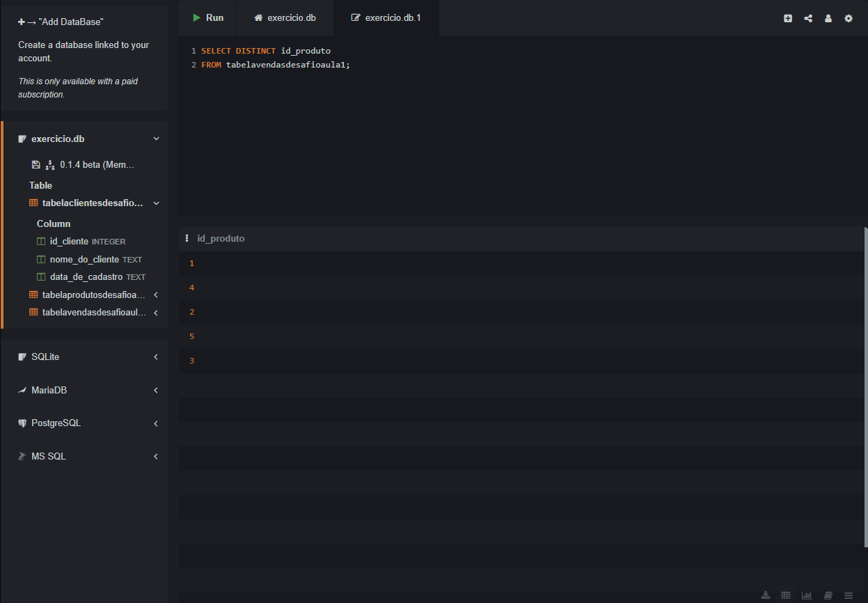
Task: Click the share icon in top bar
Action: click(808, 19)
